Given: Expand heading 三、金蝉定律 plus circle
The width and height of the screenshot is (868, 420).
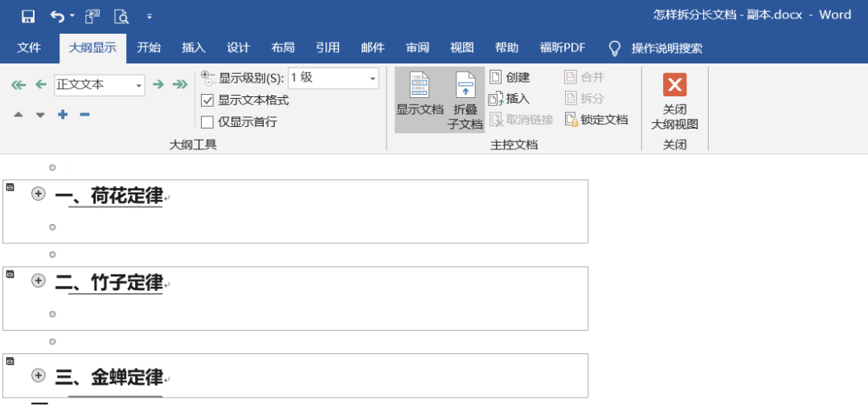Looking at the screenshot, I should [x=39, y=376].
